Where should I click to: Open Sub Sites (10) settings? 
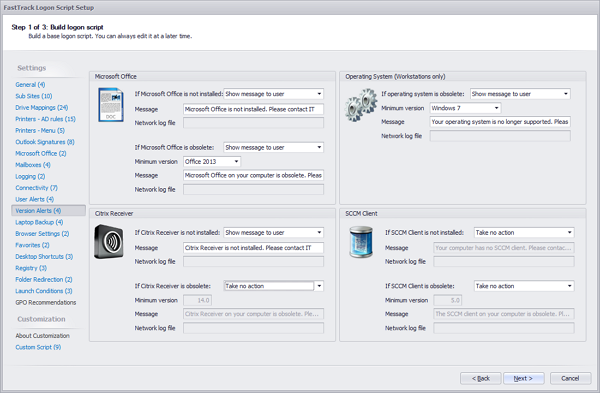34,96
